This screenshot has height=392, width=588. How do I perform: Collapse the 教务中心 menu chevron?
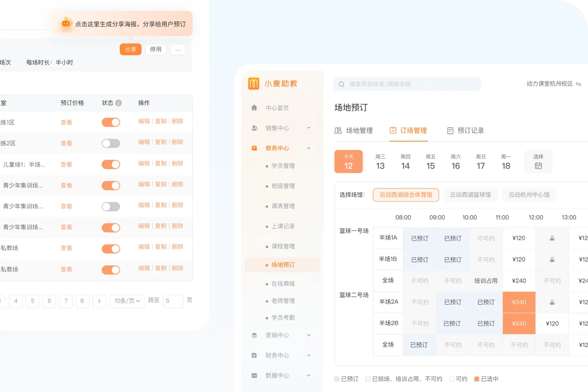(x=309, y=148)
